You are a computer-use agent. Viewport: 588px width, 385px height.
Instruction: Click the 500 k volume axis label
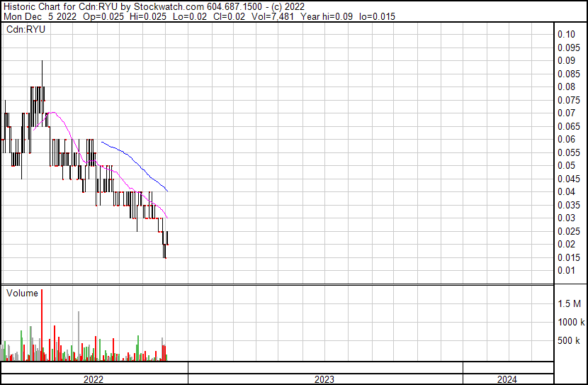coord(570,341)
